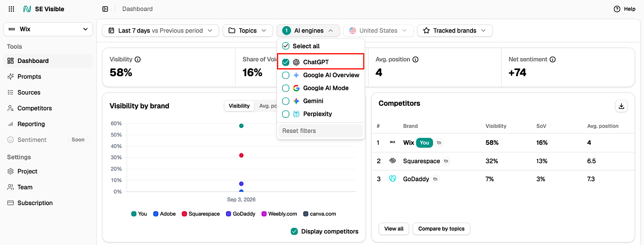
Task: Click the teal data point near 60%
Action: [241, 126]
